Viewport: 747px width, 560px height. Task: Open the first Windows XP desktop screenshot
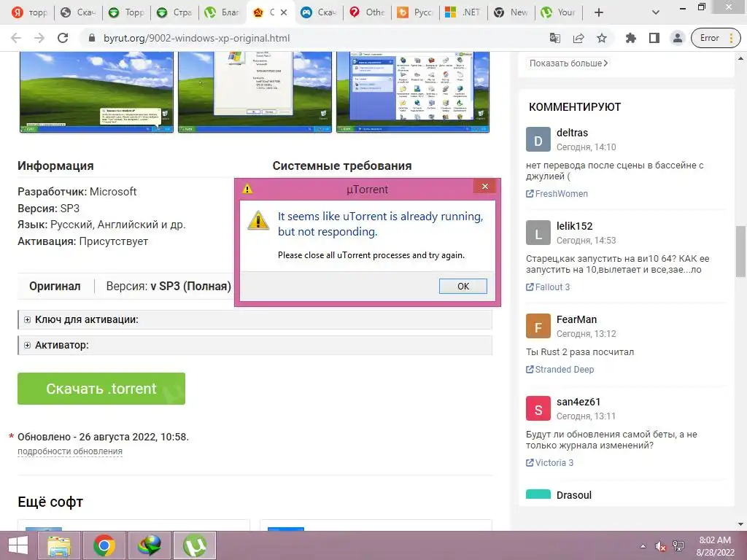point(96,92)
